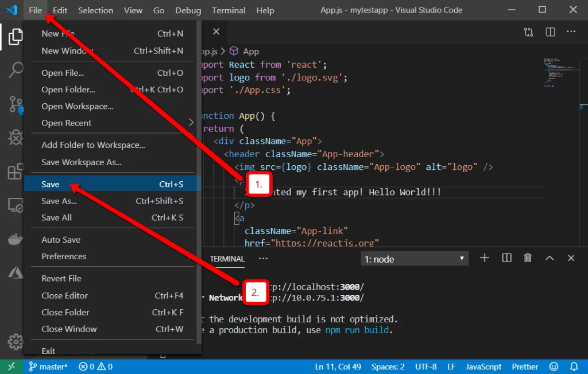Close the terminal panel
Image resolution: width=588 pixels, height=374 pixels.
point(571,258)
